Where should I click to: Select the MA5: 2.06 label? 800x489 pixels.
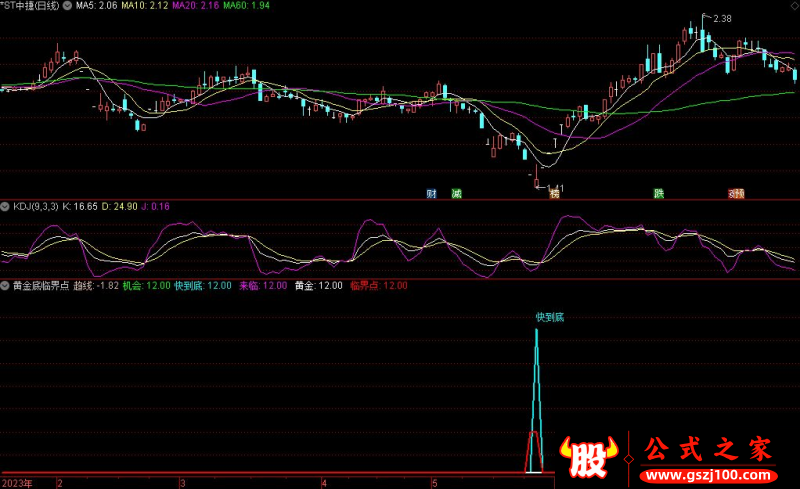[x=96, y=6]
